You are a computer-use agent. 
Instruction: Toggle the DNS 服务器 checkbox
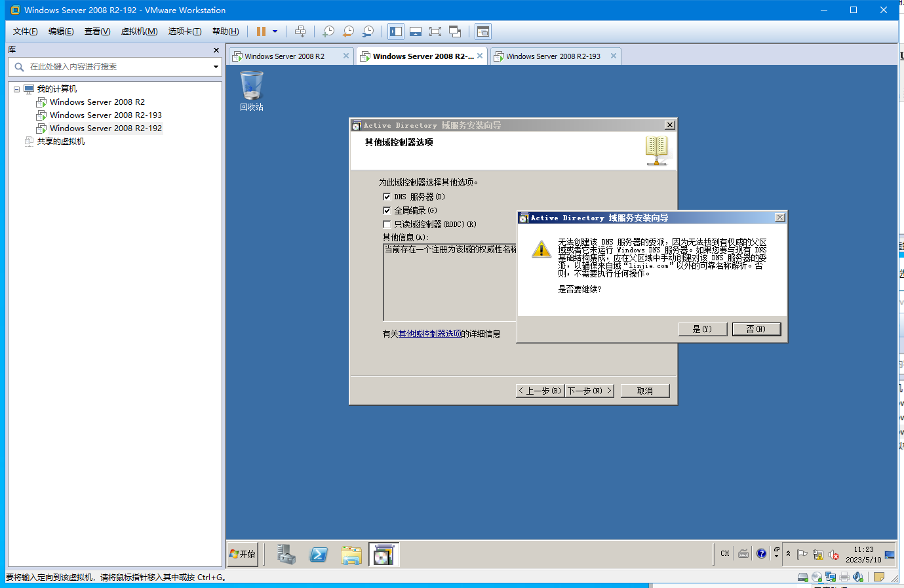point(387,197)
